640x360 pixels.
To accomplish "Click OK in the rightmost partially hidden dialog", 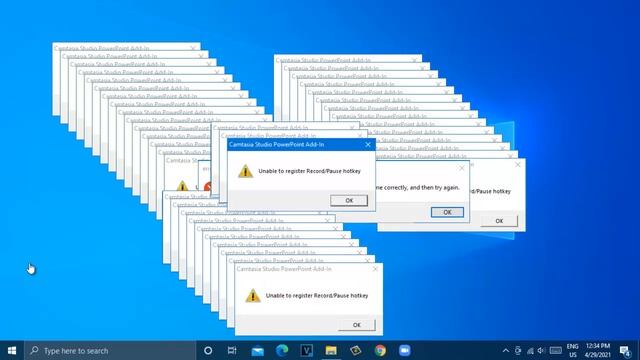I will point(499,221).
